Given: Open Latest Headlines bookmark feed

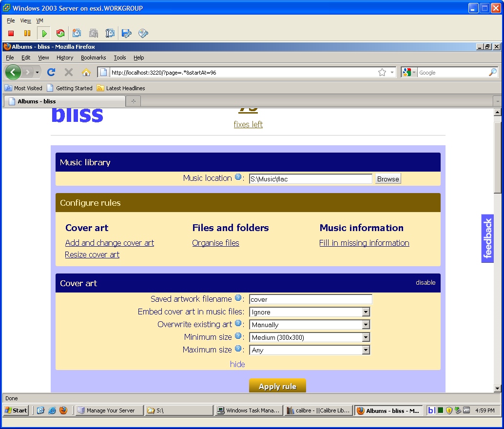Looking at the screenshot, I should click(x=121, y=88).
